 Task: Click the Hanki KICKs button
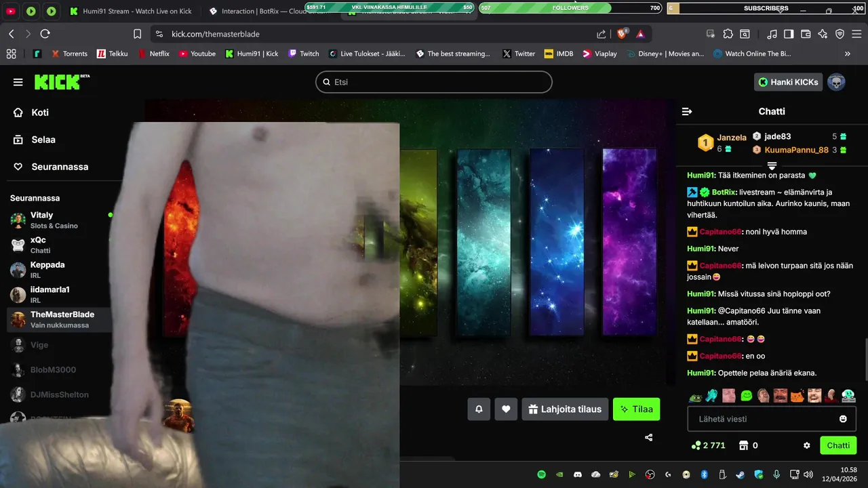(788, 82)
